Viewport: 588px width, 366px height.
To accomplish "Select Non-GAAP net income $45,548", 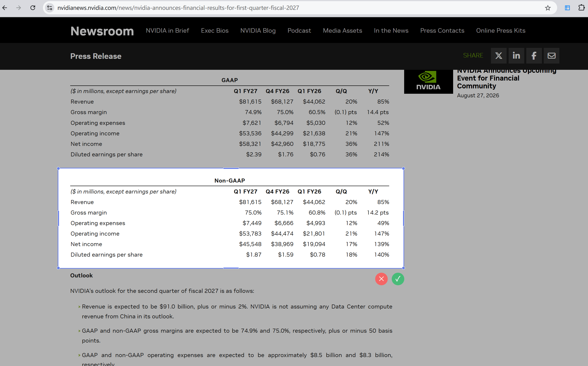I will point(250,244).
